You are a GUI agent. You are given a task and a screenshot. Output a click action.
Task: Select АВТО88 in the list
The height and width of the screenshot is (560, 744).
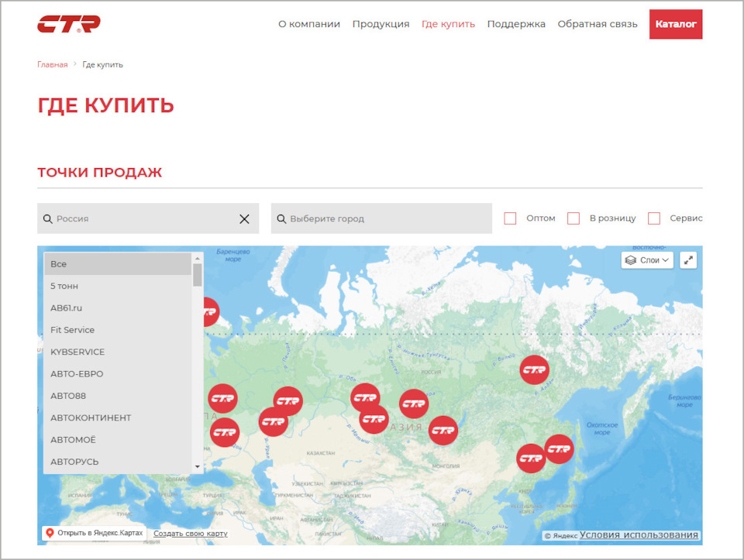118,396
